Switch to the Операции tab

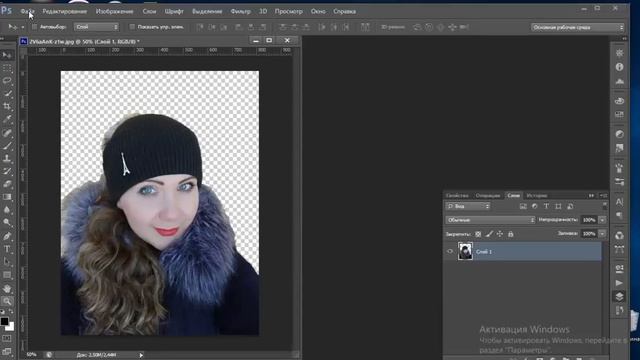pos(487,196)
